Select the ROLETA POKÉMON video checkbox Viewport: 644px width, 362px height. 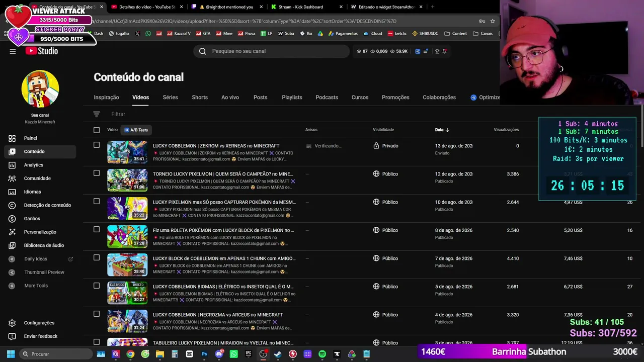tap(97, 229)
